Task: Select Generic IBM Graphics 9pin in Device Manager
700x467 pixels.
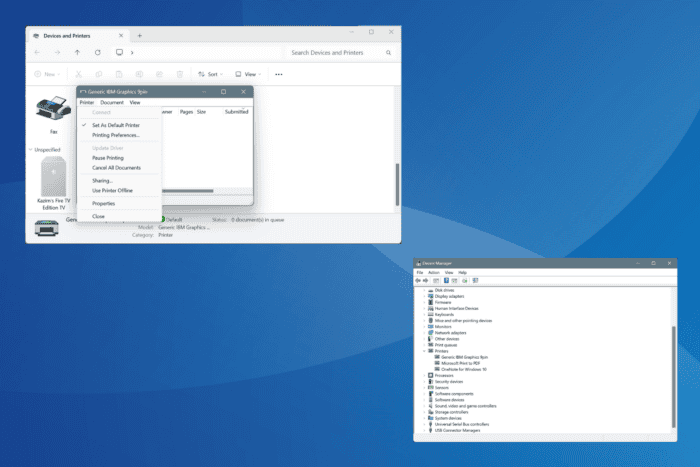Action: [x=464, y=358]
